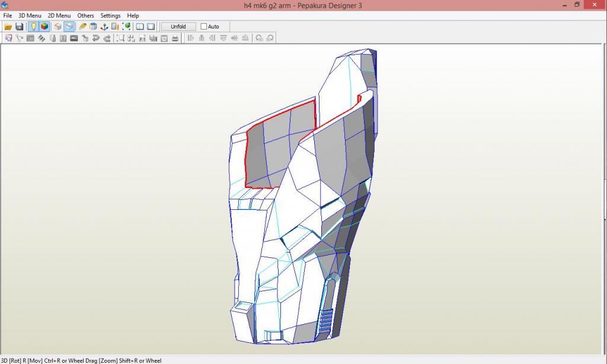Toggle the colored cube texture switch
This screenshot has width=607, height=364.
[44, 26]
